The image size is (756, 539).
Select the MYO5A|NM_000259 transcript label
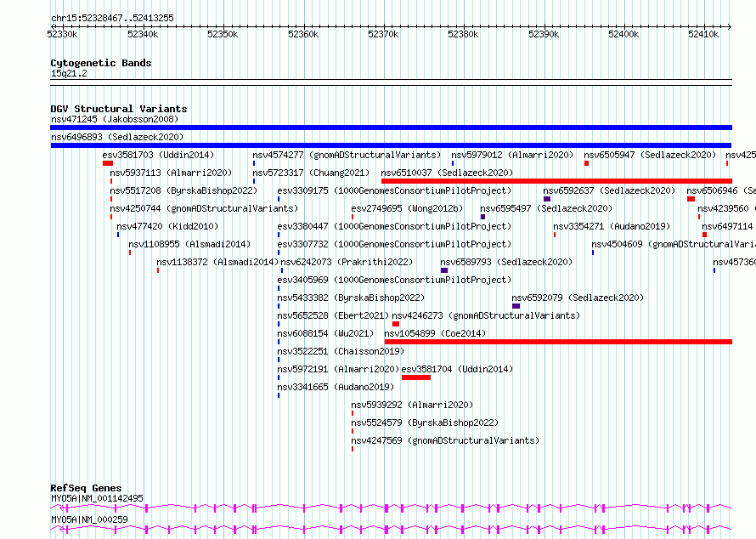tap(90, 519)
